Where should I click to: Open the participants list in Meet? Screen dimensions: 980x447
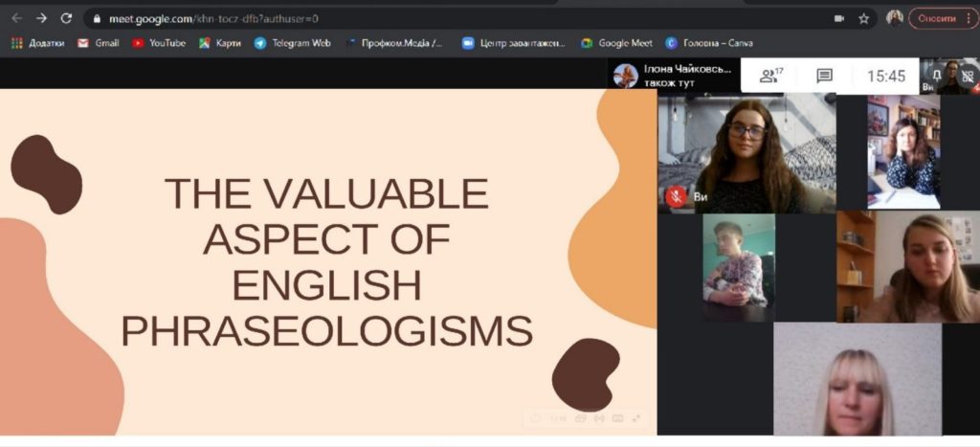point(770,77)
